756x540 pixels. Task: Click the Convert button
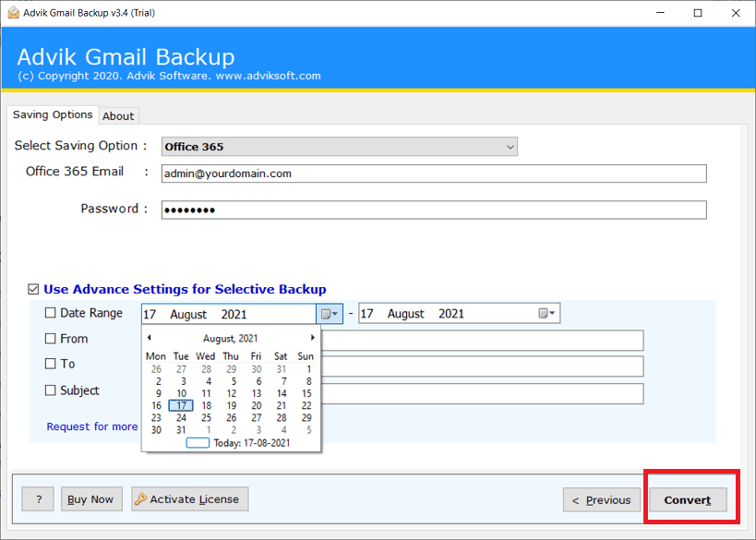pos(688,500)
